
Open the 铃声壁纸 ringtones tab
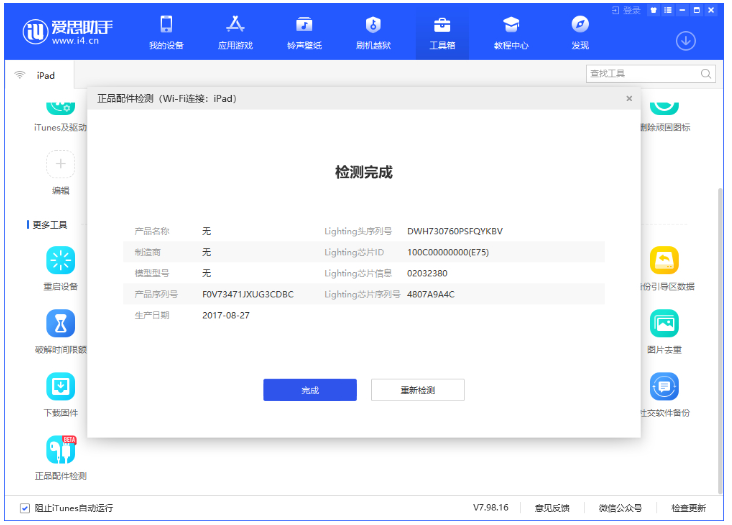pyautogui.click(x=304, y=32)
